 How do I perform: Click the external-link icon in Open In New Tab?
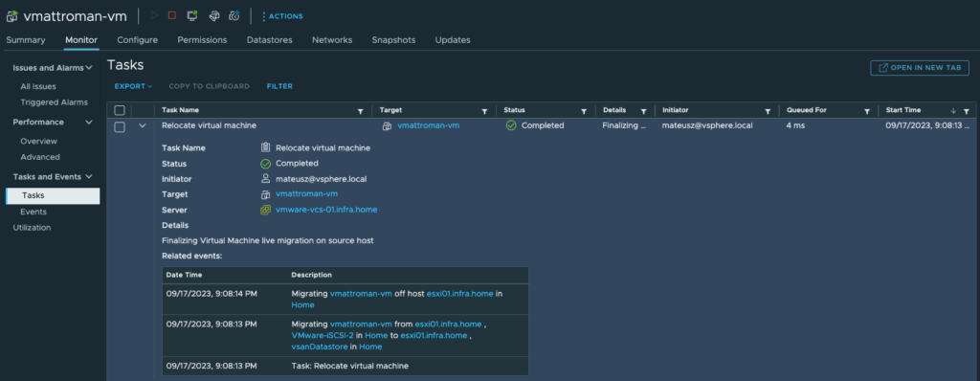tap(883, 68)
